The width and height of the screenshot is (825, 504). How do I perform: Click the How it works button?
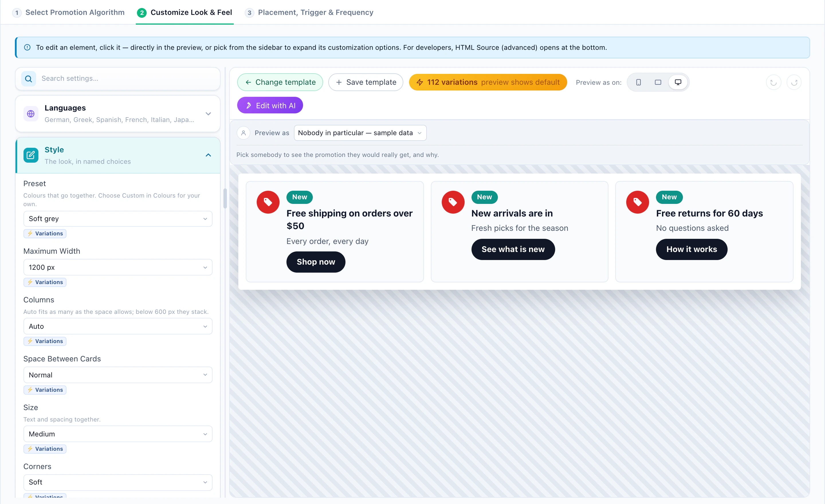pyautogui.click(x=692, y=249)
